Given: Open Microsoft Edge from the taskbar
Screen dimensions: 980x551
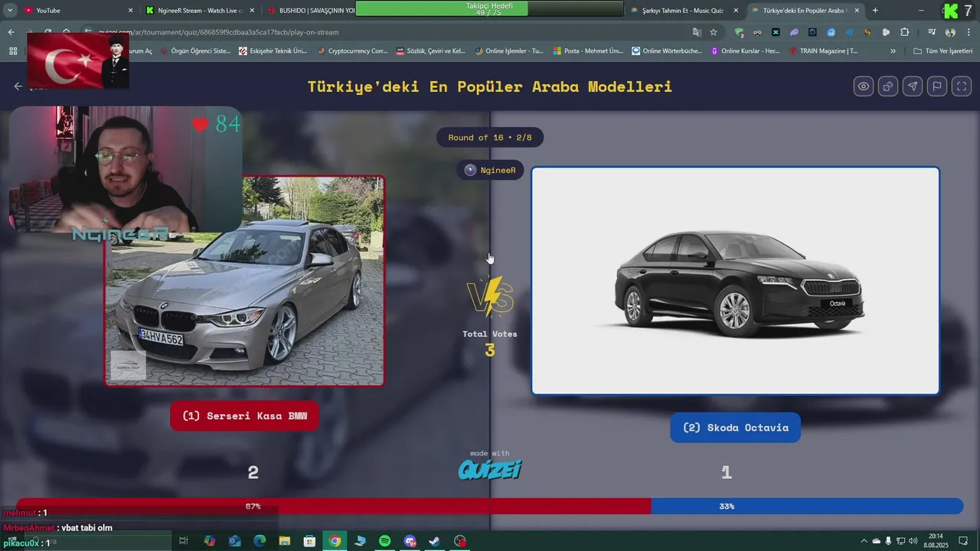Looking at the screenshot, I should tap(260, 541).
